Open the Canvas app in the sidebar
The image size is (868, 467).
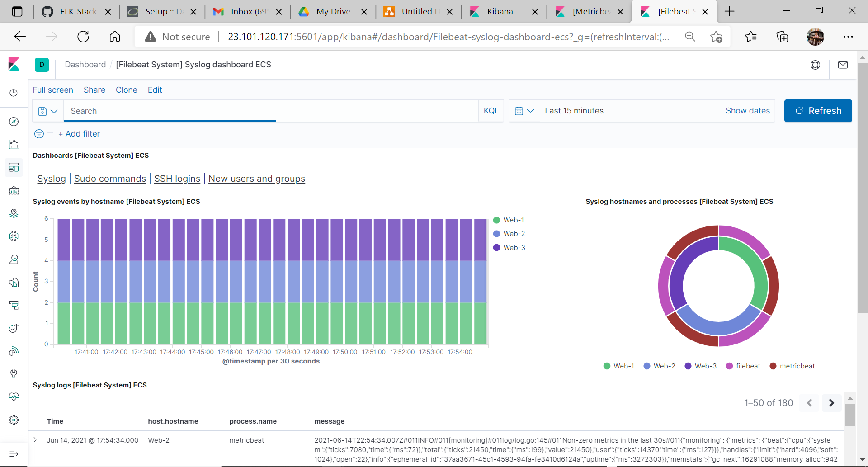(14, 190)
